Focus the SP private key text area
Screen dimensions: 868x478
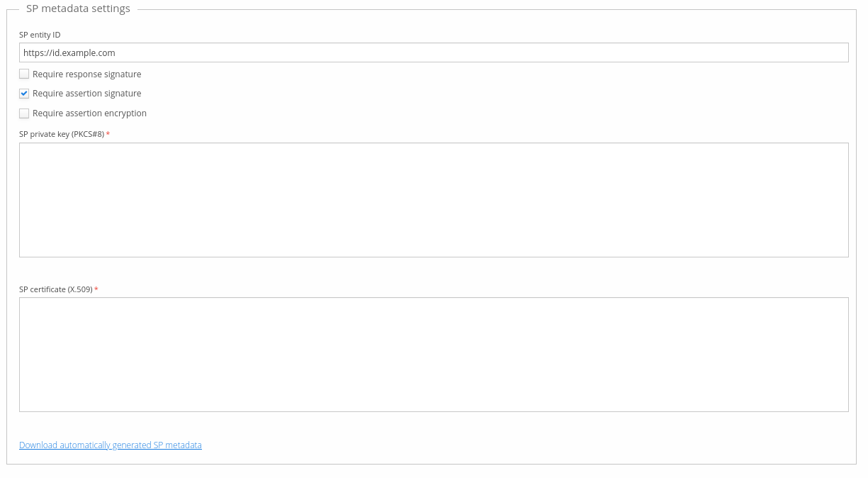click(434, 200)
